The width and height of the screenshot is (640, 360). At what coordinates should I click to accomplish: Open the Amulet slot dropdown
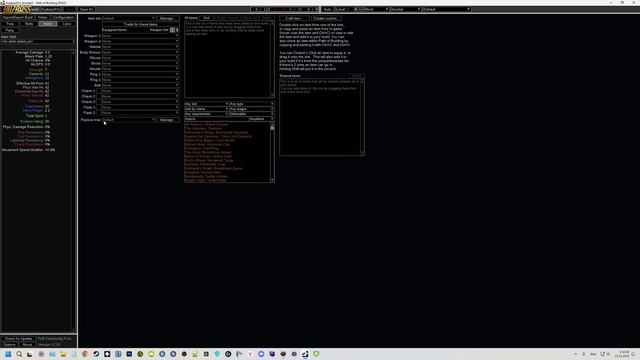(140, 69)
